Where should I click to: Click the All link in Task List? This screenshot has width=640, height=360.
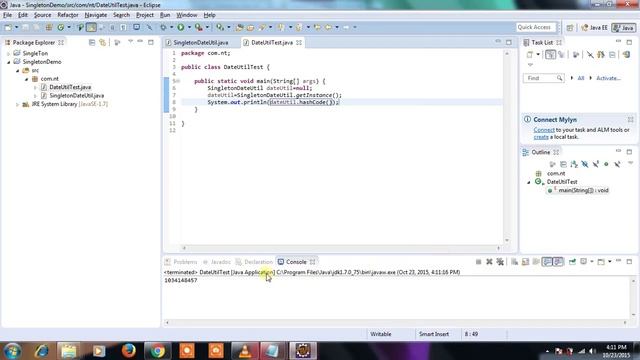pos(581,78)
